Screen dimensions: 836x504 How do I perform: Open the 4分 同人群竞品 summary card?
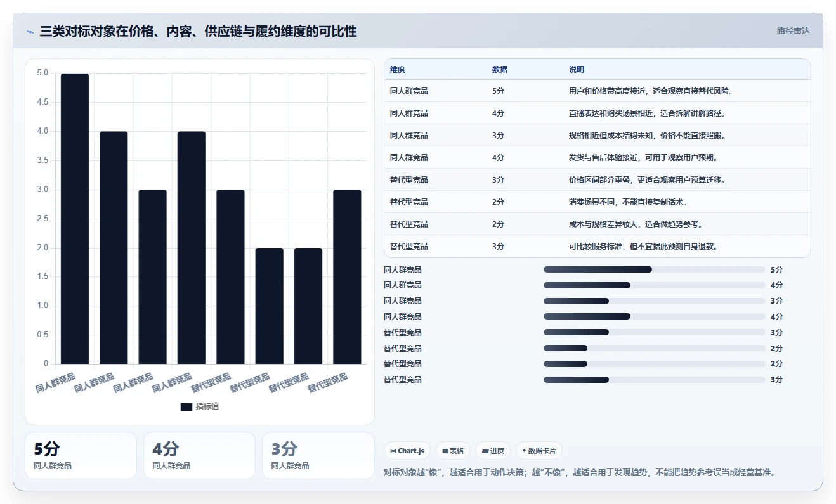pyautogui.click(x=199, y=455)
